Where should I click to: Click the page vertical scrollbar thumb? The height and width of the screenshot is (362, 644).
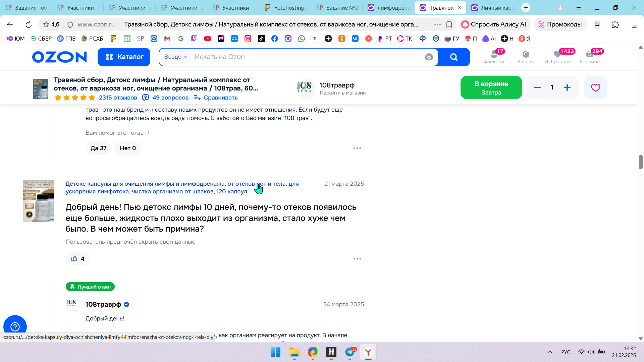640,162
